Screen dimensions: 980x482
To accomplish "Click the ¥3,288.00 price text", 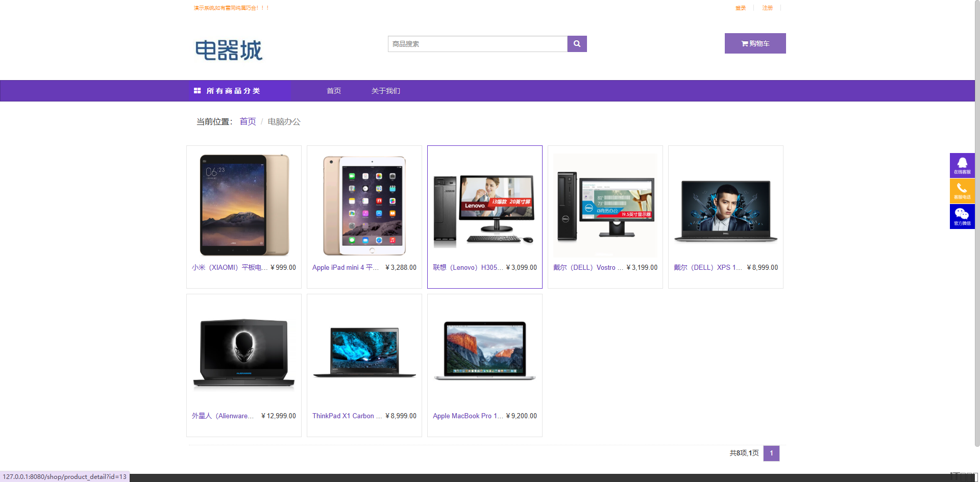I will click(401, 267).
